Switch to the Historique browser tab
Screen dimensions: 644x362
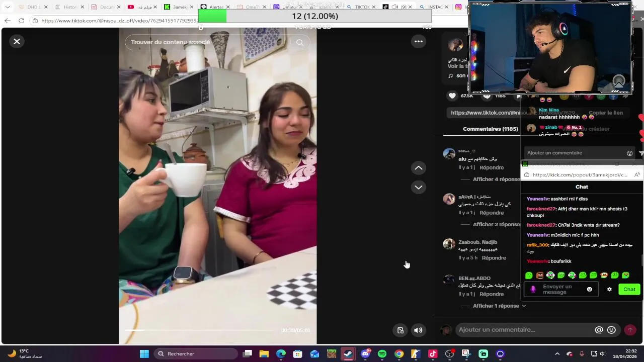click(x=70, y=7)
